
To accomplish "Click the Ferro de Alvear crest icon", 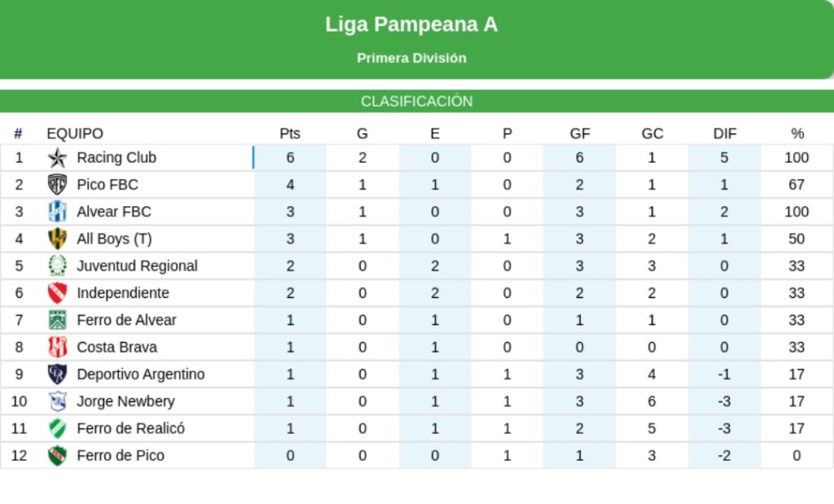I will pyautogui.click(x=57, y=320).
